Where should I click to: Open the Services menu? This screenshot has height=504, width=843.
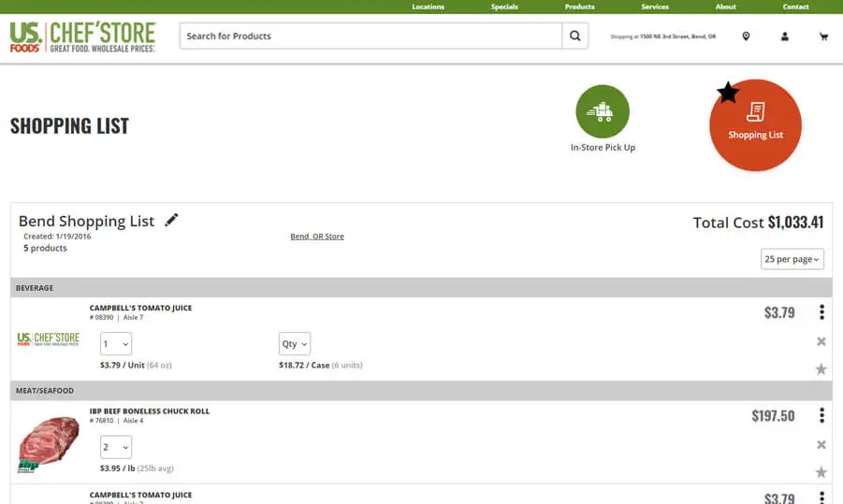(655, 7)
